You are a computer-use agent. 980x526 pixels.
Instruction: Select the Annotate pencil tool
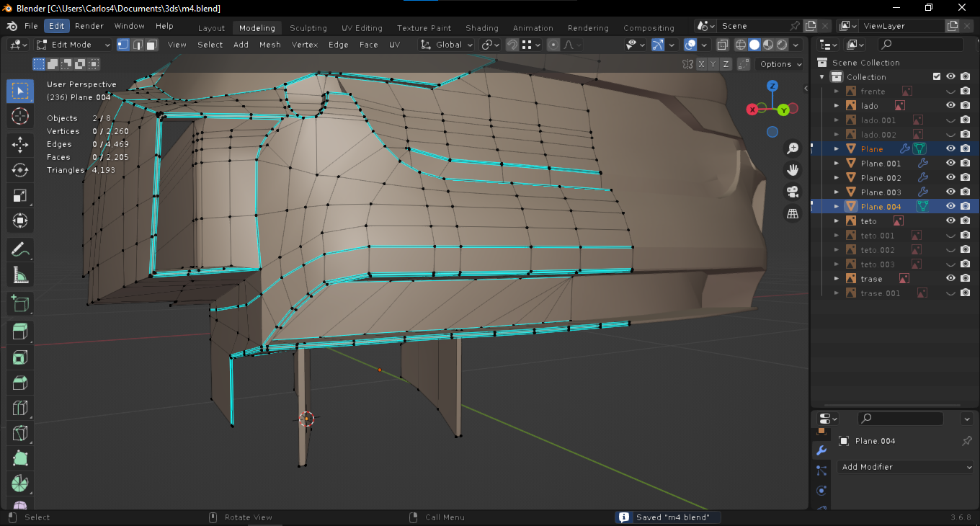tap(20, 249)
